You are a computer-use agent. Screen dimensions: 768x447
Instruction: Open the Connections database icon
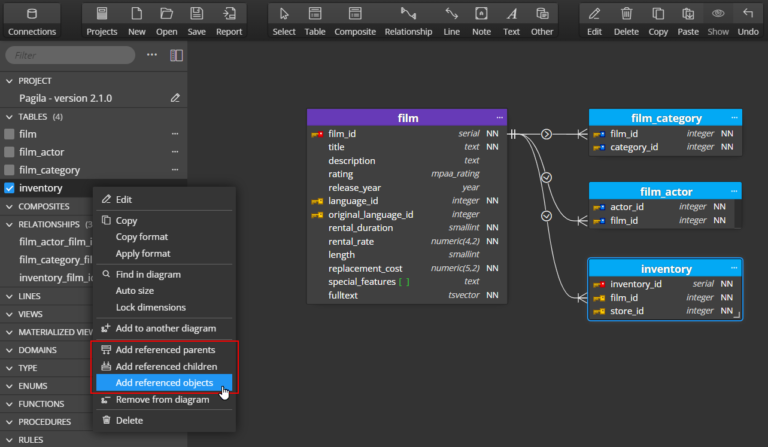coord(31,14)
